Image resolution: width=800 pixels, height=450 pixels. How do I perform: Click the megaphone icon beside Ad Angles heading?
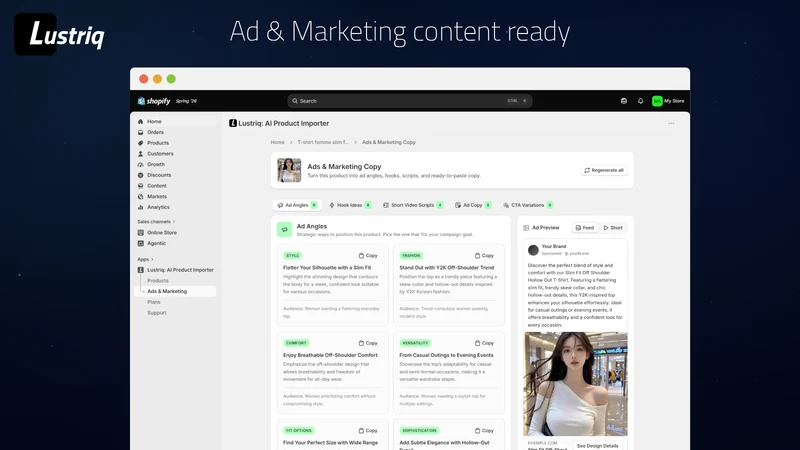[x=284, y=230]
